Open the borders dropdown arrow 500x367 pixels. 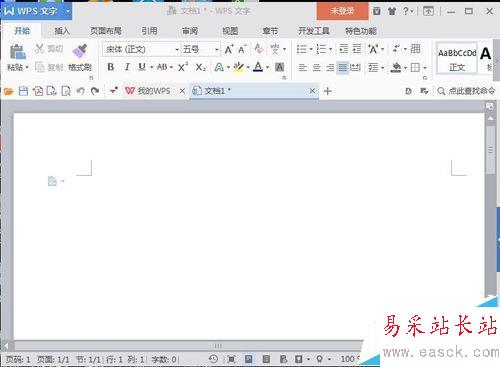[x=425, y=68]
